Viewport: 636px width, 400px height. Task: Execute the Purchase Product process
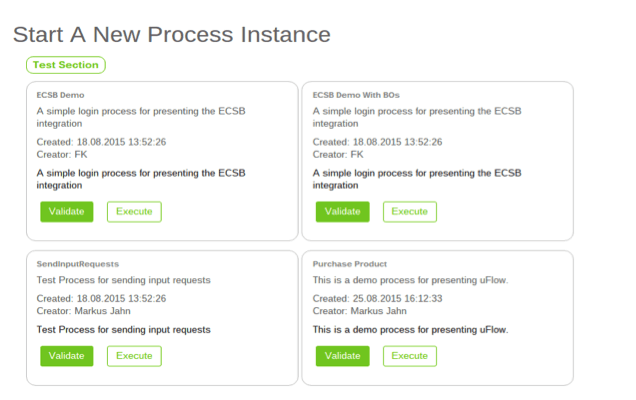[x=410, y=356]
